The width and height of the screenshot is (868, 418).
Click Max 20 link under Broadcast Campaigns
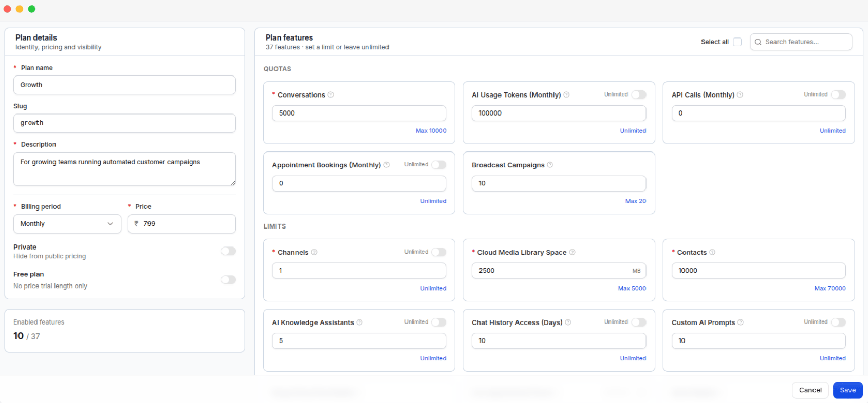click(636, 201)
